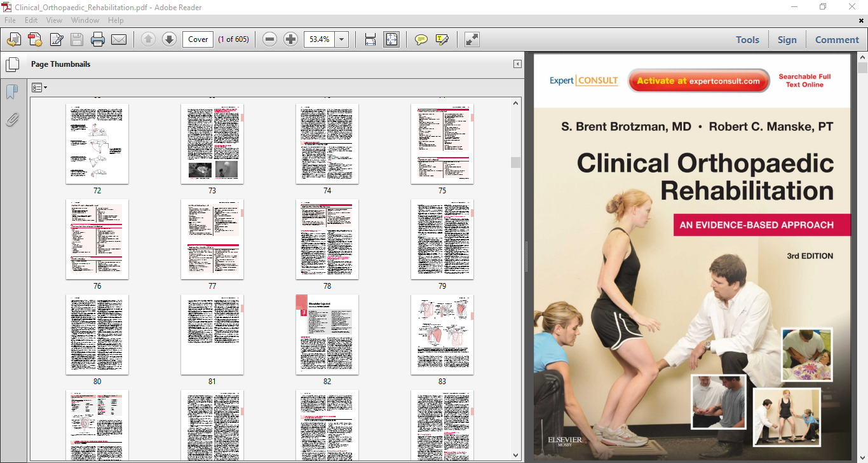Select page 73 thumbnail
The width and height of the screenshot is (868, 463).
(212, 144)
